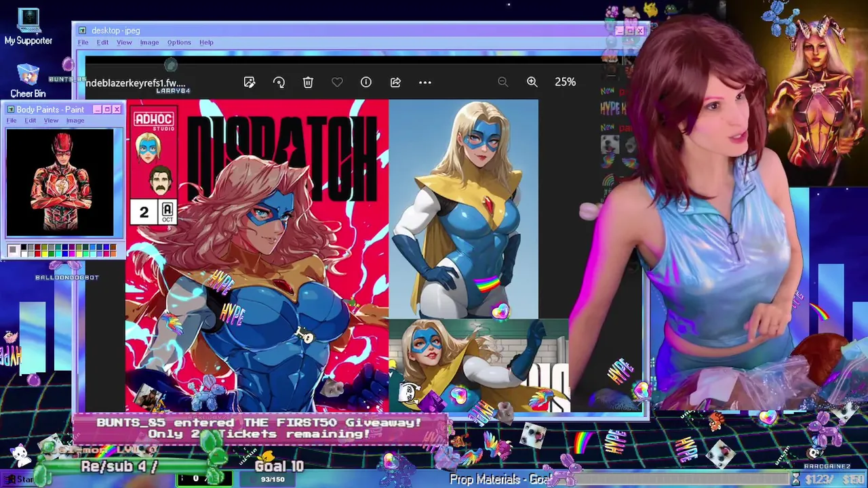Open the My Supporter desktop icon

[x=28, y=26]
